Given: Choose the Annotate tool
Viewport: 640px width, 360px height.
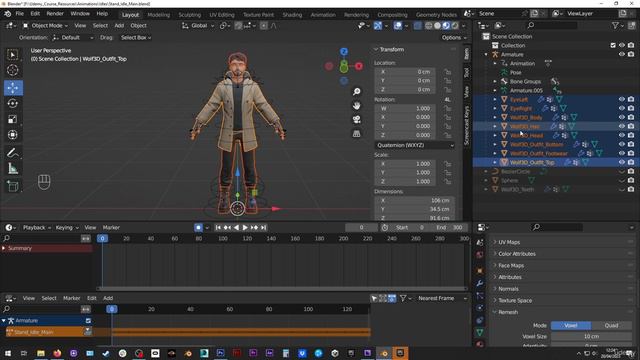Looking at the screenshot, I should click(x=13, y=153).
